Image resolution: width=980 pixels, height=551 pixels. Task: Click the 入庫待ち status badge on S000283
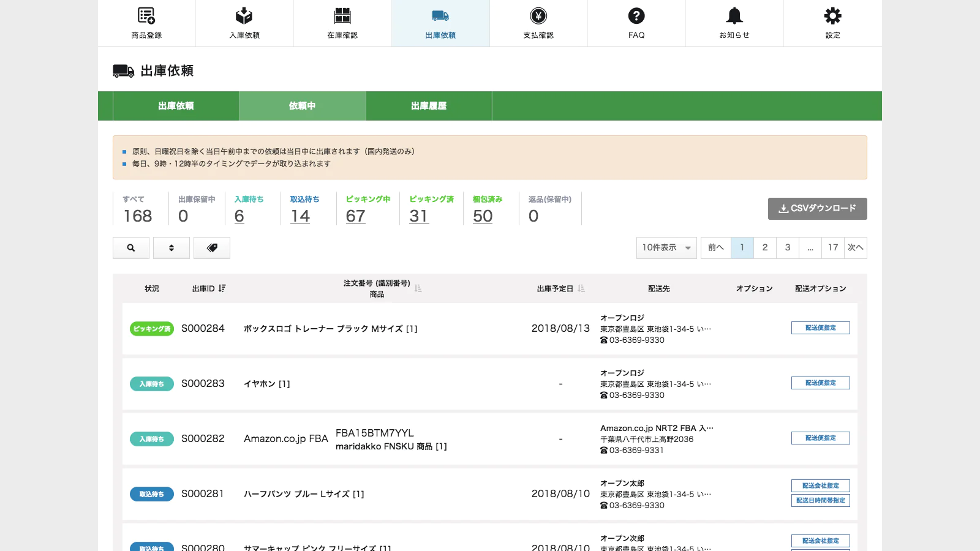click(152, 384)
